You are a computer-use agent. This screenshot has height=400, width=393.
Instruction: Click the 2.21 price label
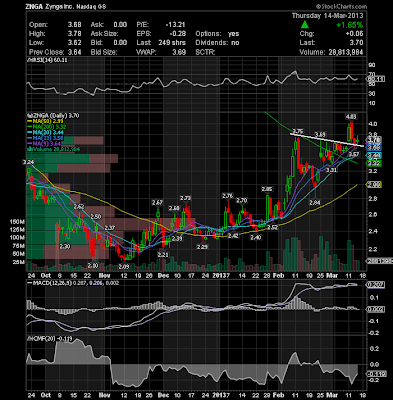[163, 255]
